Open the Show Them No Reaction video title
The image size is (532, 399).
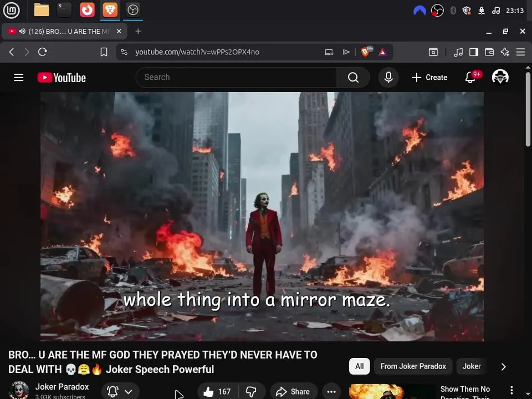[x=465, y=392]
